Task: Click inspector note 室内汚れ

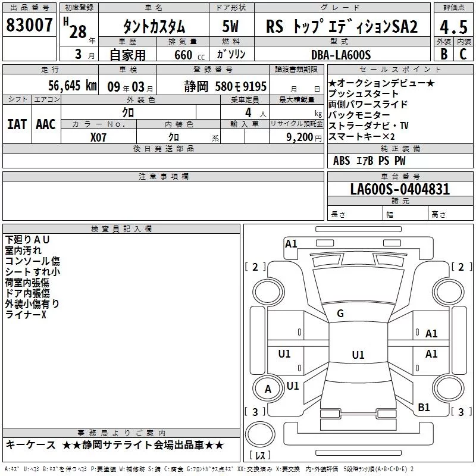Action: 23,250
